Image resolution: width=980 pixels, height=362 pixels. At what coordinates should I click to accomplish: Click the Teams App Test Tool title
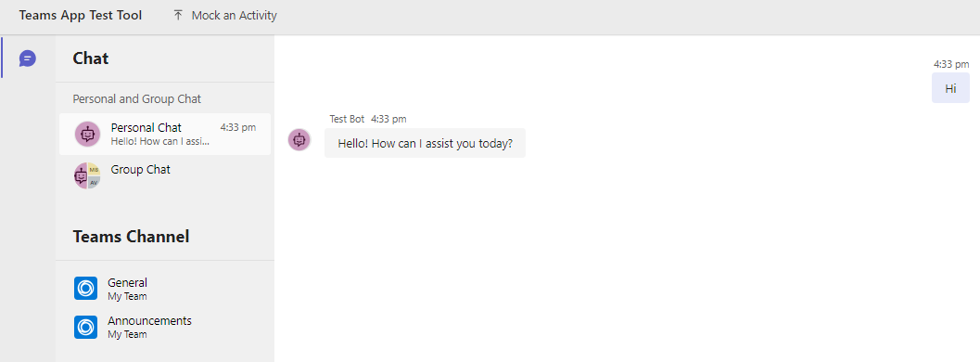(81, 15)
